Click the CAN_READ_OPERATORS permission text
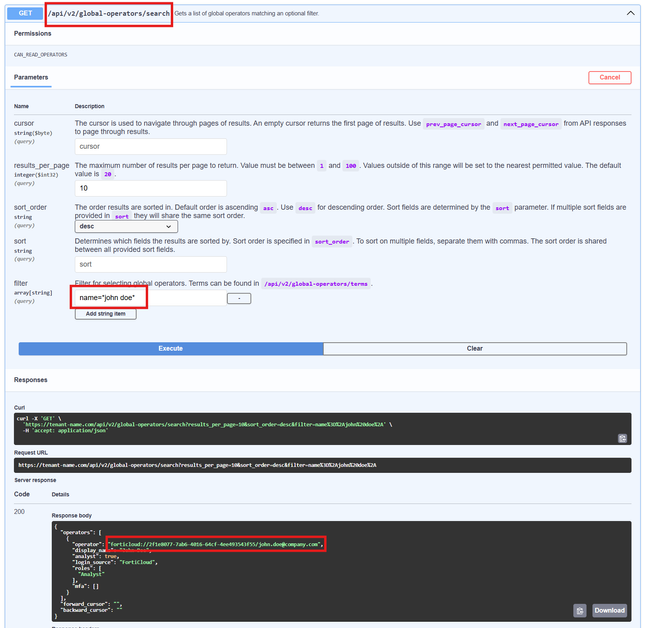This screenshot has height=628, width=651. [40, 55]
